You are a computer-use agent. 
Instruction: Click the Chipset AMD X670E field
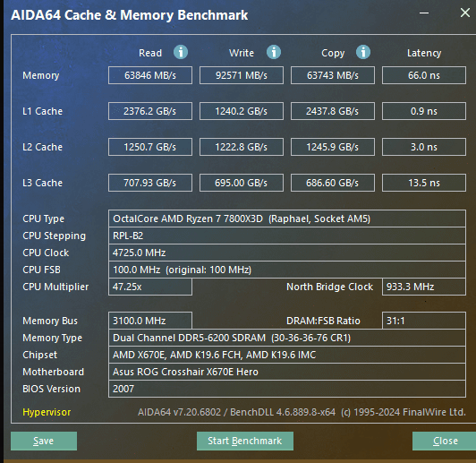287,355
